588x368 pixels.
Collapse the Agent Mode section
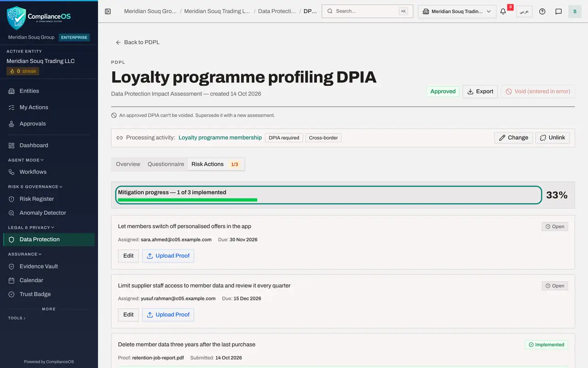click(26, 160)
